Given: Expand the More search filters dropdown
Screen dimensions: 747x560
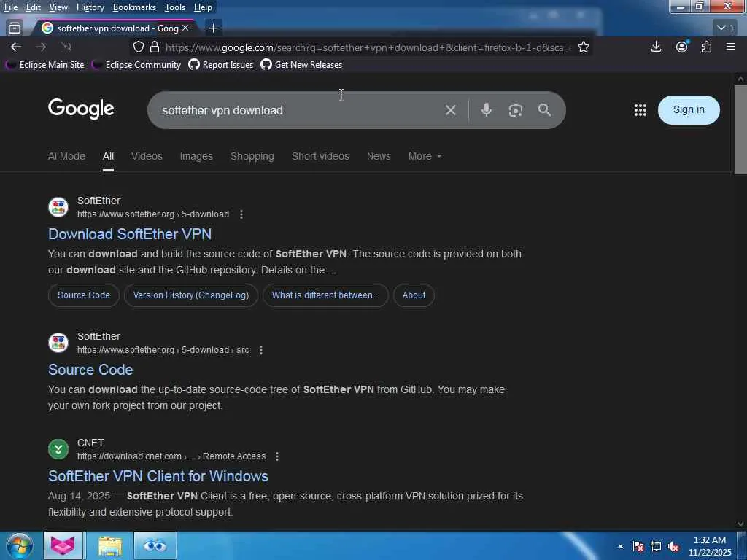Looking at the screenshot, I should (x=425, y=156).
